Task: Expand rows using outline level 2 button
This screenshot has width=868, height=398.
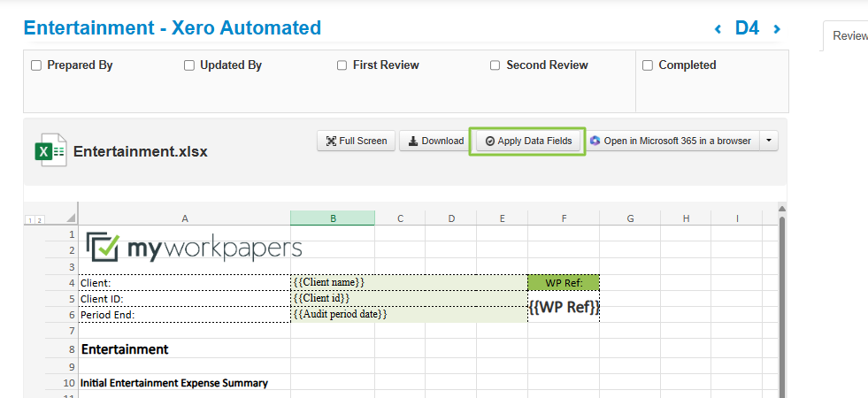Action: click(x=39, y=219)
